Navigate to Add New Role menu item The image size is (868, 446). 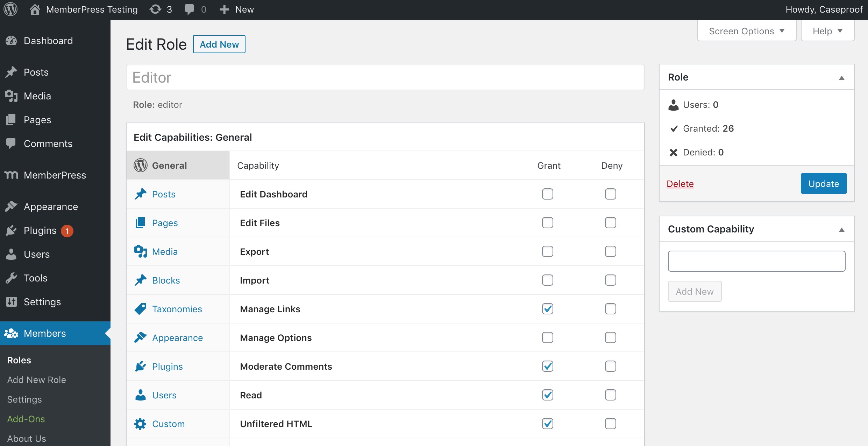[36, 379]
